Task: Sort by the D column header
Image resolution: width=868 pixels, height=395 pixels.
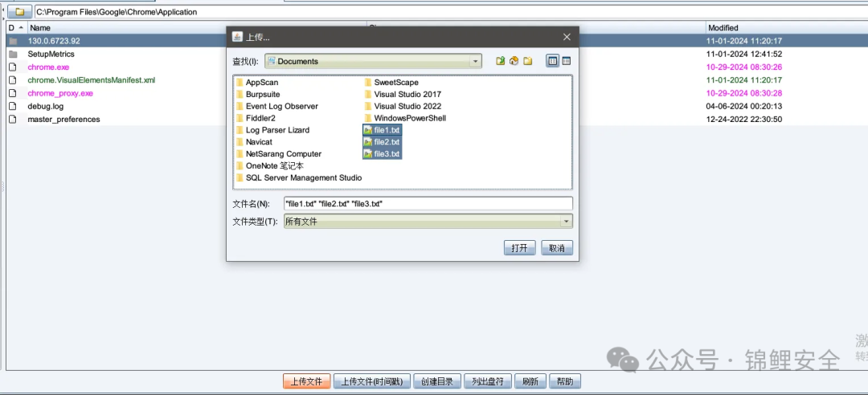Action: [x=16, y=27]
